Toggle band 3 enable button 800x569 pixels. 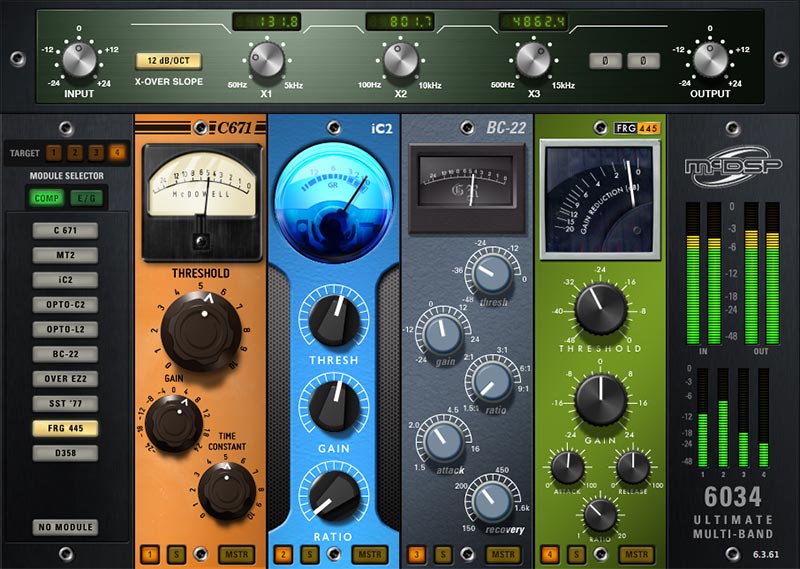point(417,554)
